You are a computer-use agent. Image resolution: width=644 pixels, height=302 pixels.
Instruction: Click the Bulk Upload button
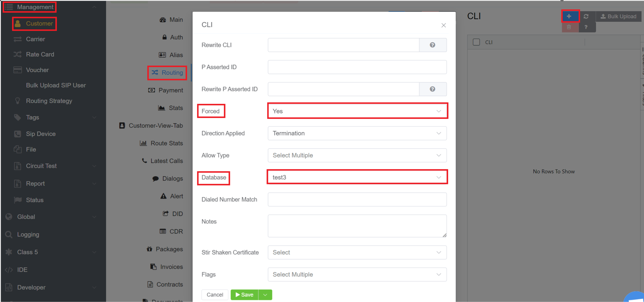pos(618,16)
